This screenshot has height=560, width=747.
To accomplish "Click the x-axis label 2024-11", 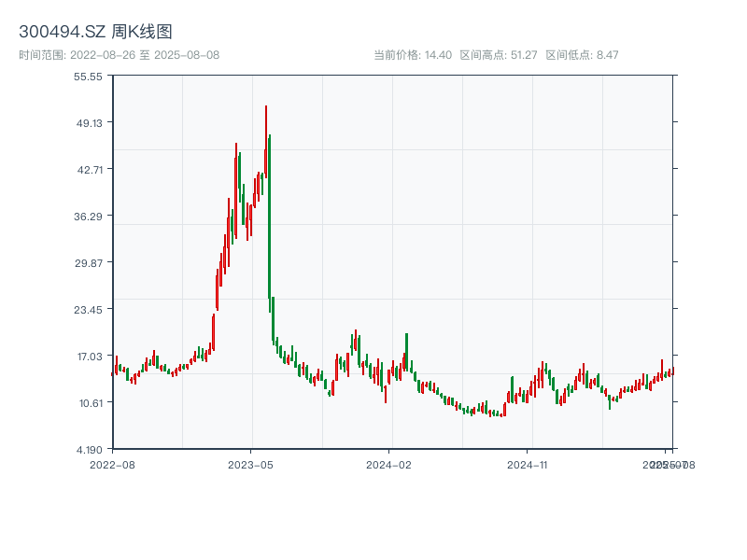I will [528, 465].
